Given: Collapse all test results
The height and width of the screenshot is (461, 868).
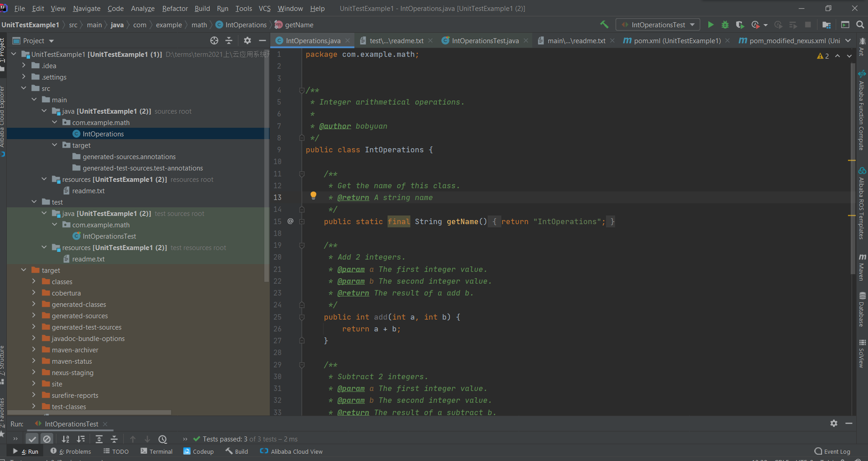Looking at the screenshot, I should pyautogui.click(x=114, y=439).
